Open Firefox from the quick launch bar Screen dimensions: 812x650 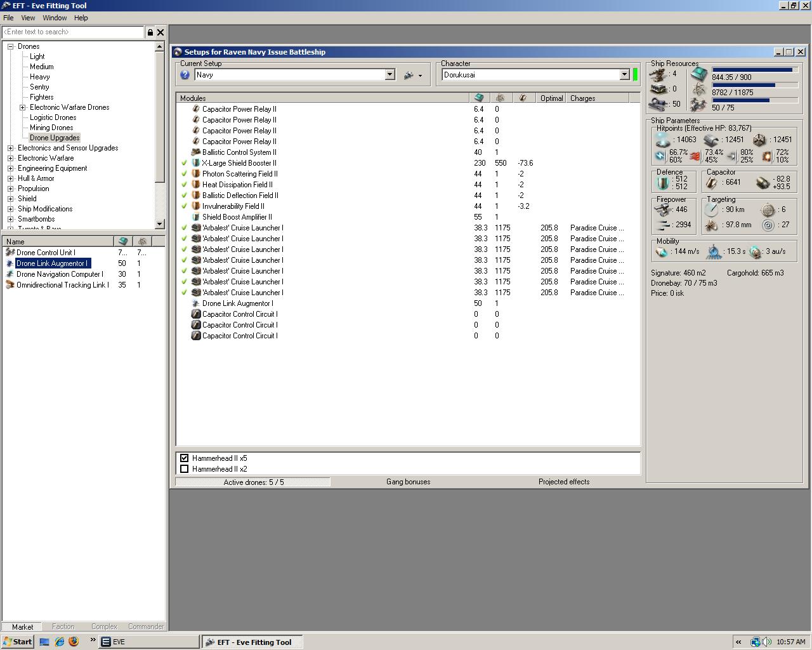(74, 642)
